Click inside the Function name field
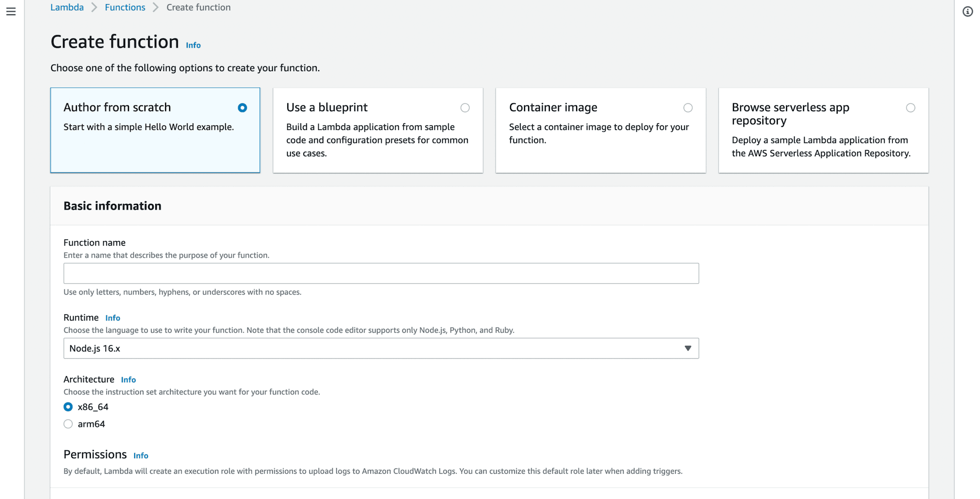Screen dimensions: 980x499 click(381, 273)
